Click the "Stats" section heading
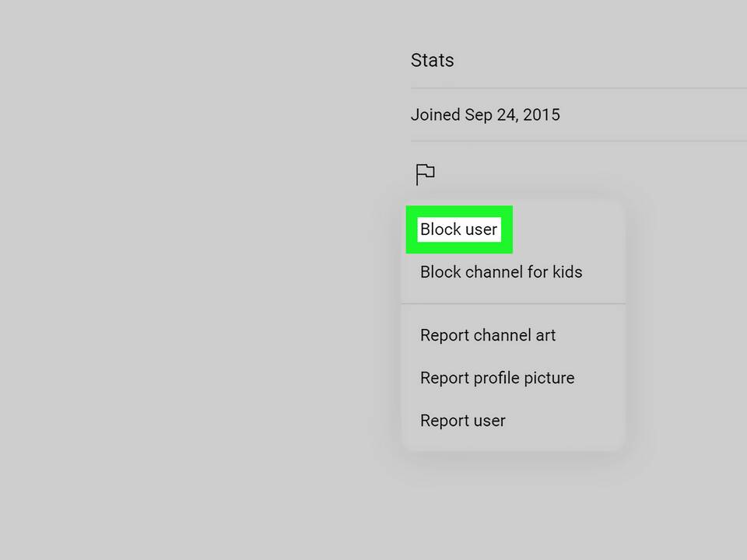 click(433, 61)
